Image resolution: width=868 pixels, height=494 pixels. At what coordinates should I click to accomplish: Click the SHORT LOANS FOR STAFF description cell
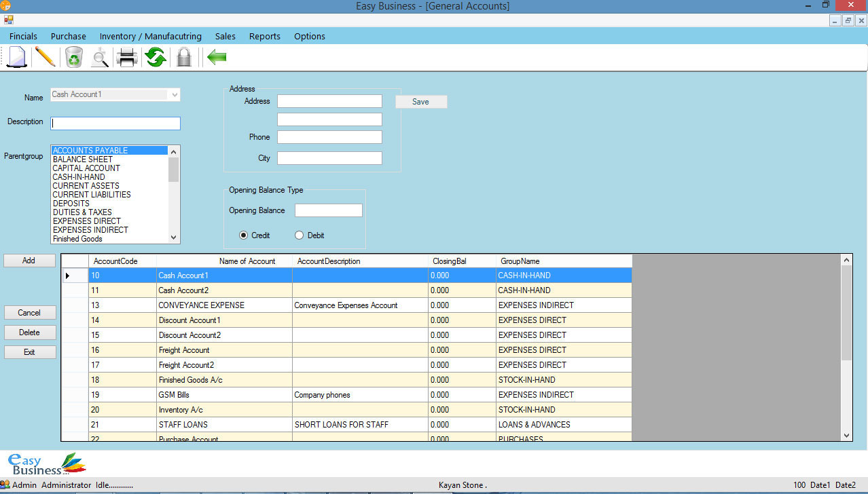pyautogui.click(x=360, y=425)
